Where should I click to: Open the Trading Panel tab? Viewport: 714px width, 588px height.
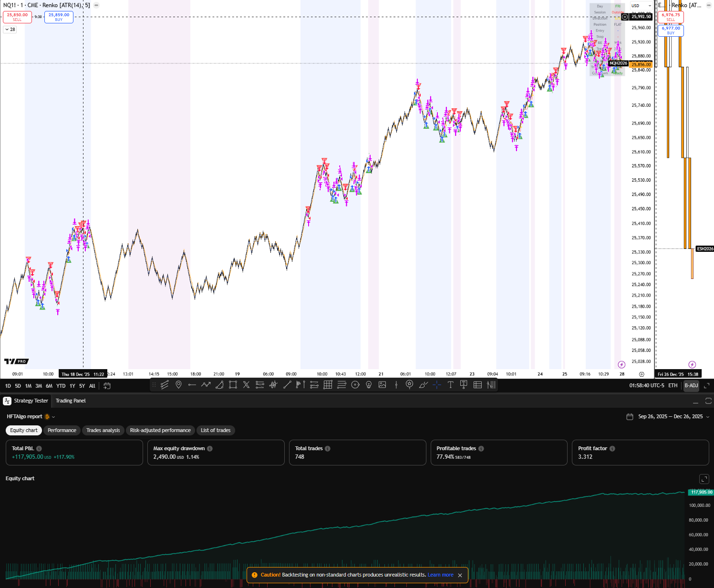pyautogui.click(x=70, y=401)
